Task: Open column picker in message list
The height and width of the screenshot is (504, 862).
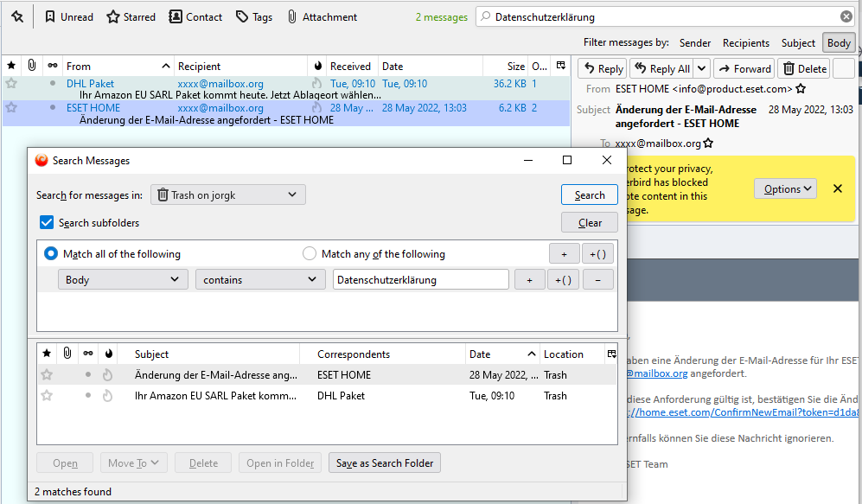Action: [x=561, y=66]
